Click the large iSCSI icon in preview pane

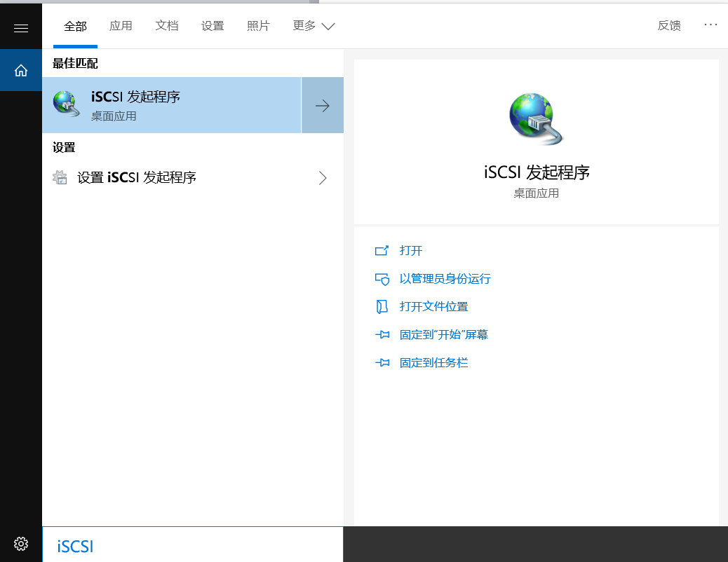(536, 119)
